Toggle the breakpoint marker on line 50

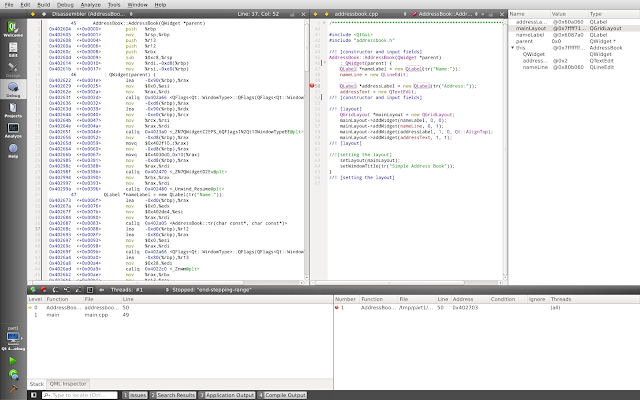point(312,86)
